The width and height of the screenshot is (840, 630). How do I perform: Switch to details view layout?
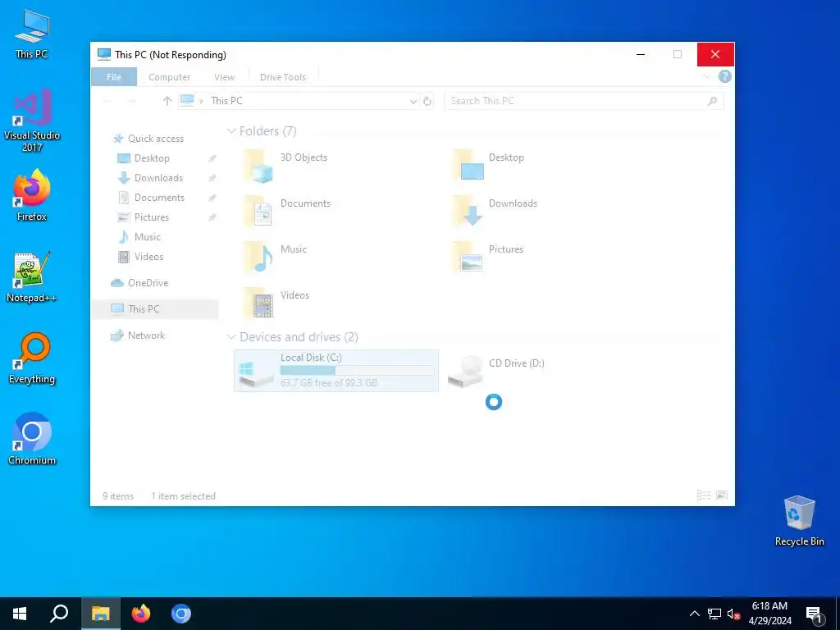click(x=703, y=495)
